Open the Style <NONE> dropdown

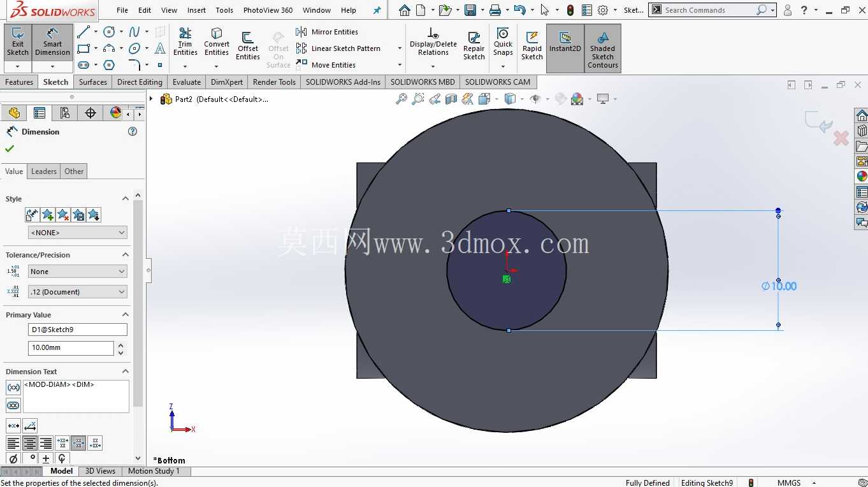(78, 233)
